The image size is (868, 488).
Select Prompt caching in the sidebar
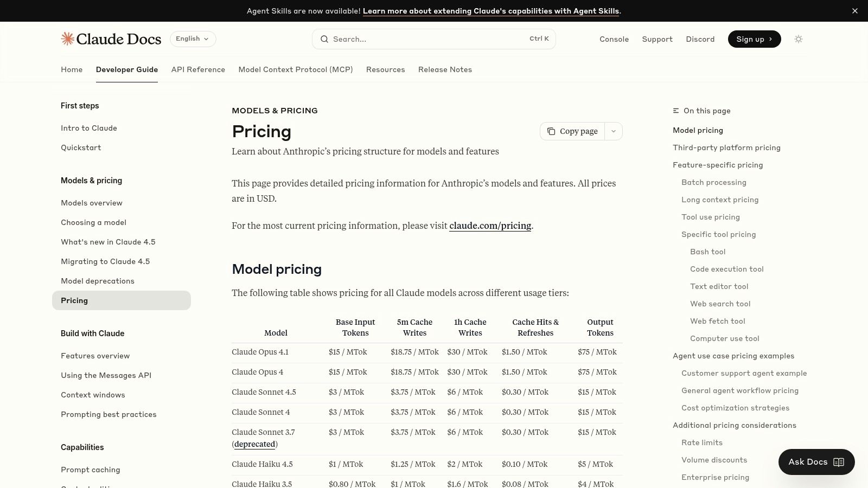tap(90, 470)
